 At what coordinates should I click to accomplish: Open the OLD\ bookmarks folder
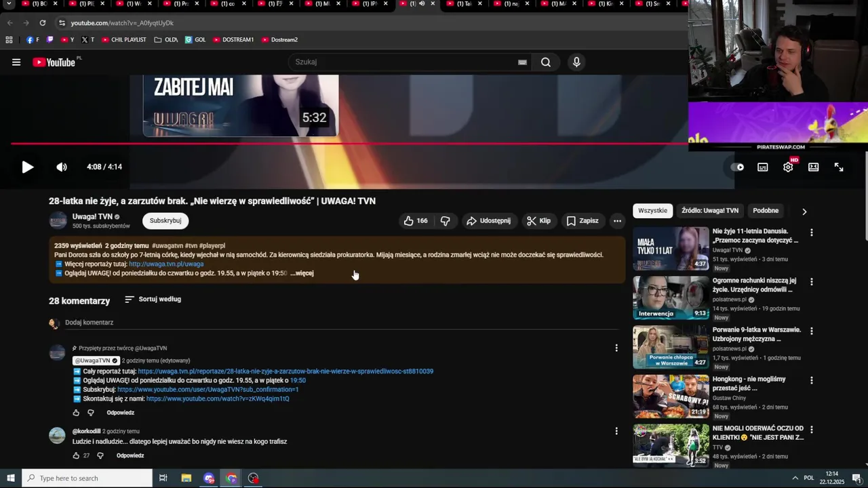point(166,40)
